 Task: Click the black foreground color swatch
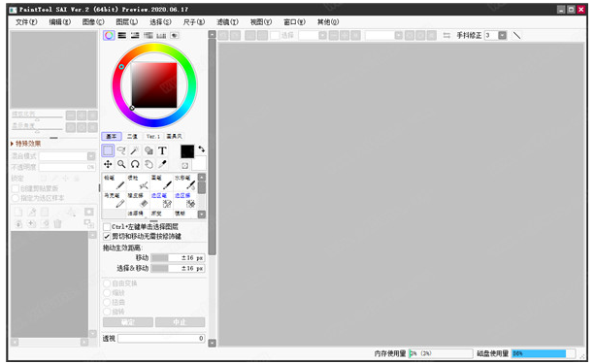click(x=187, y=151)
